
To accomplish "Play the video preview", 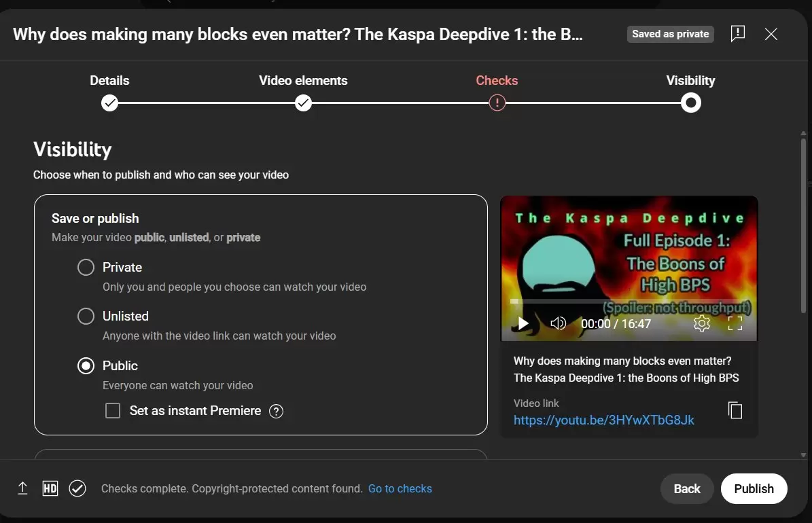I will [523, 323].
